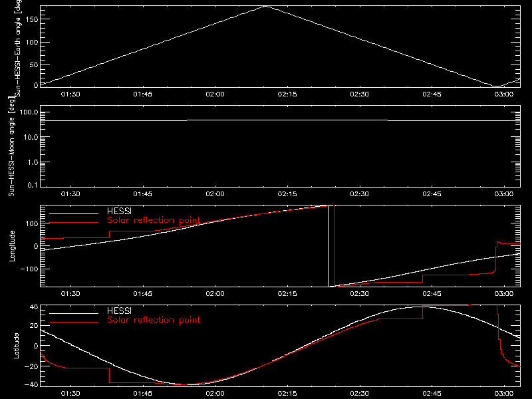The width and height of the screenshot is (532, 399).
Task: Click '01:30' under the Moon angle plot
Action: [70, 194]
